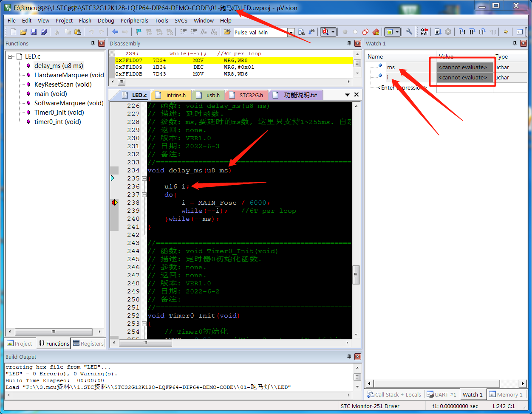Click the Save All icon

44,32
